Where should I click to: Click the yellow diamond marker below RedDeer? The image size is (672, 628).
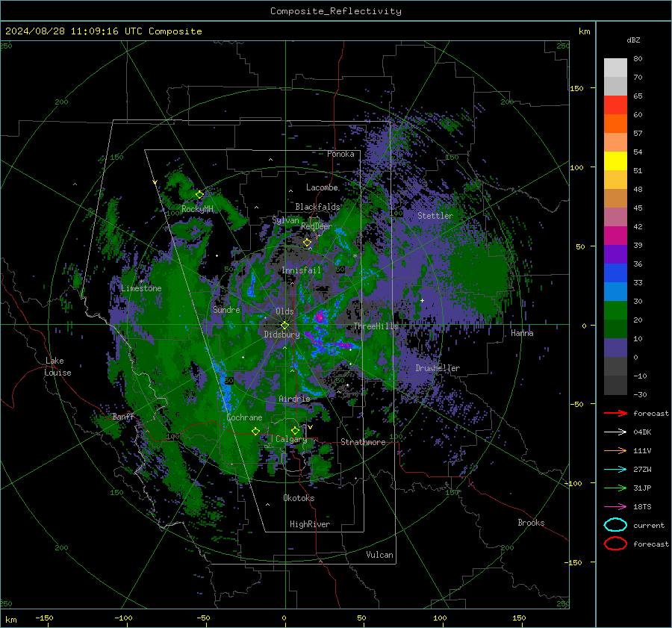pyautogui.click(x=308, y=243)
